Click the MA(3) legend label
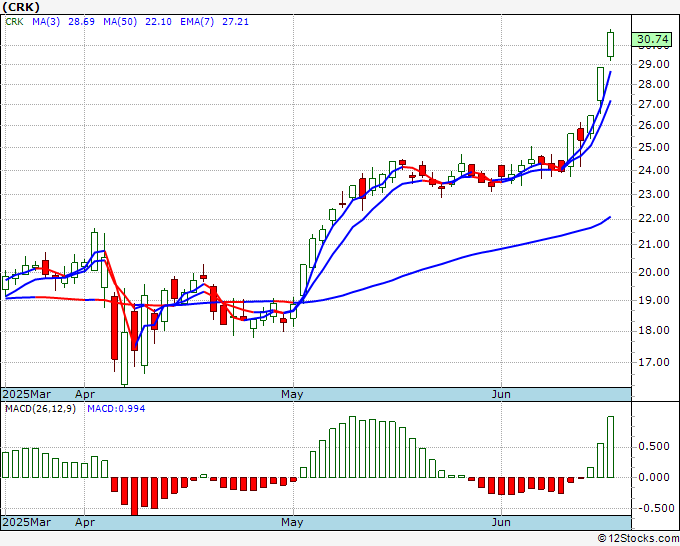Viewport: 680px width, 546px height. point(46,22)
